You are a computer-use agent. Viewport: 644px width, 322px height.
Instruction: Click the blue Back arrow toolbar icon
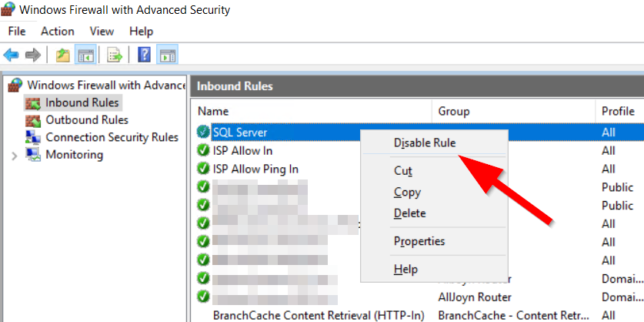point(11,55)
